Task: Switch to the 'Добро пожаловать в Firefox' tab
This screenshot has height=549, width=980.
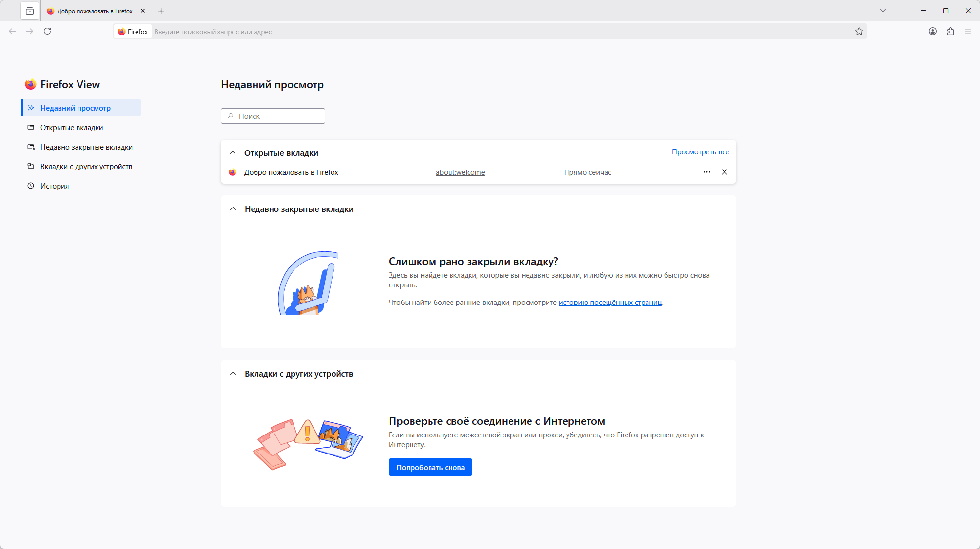Action: [95, 11]
